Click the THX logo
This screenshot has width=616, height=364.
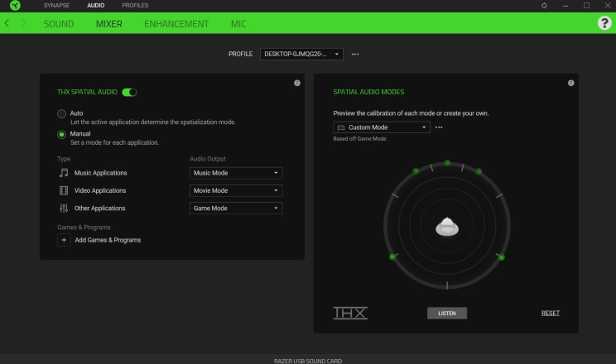350,313
